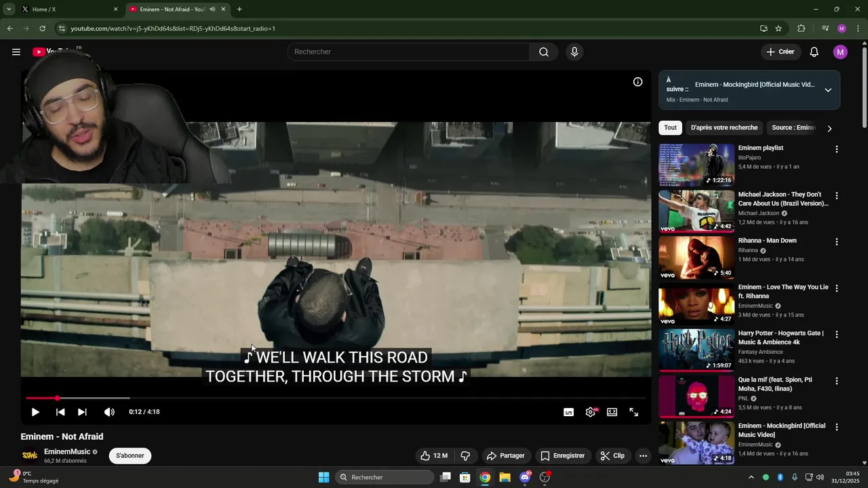Skip to the next video in playlist
Image resolution: width=868 pixels, height=488 pixels.
(82, 412)
